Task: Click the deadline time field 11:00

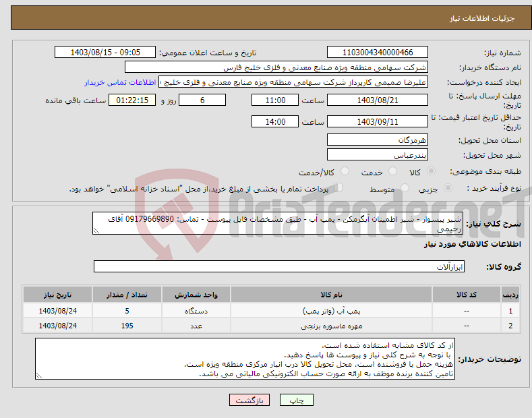Action: pos(275,100)
